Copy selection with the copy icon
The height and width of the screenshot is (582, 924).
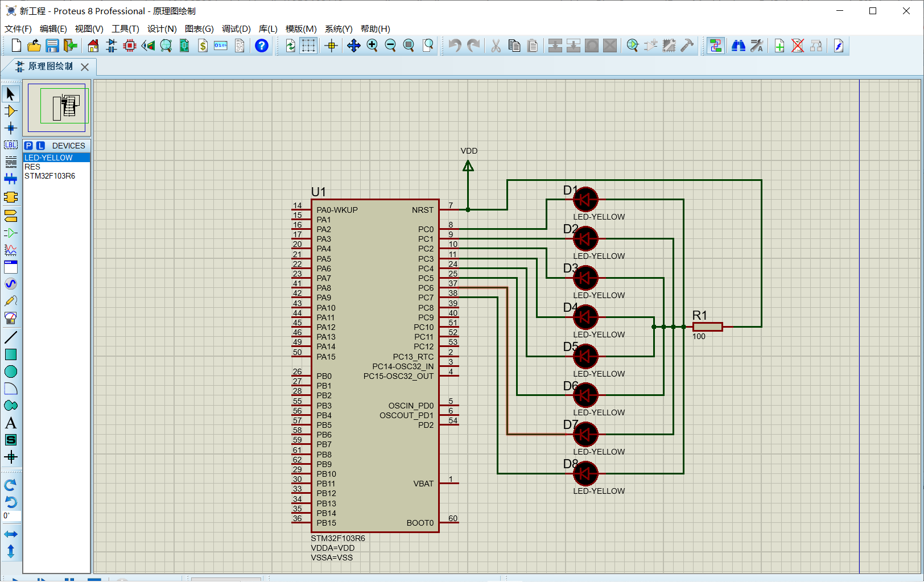tap(514, 46)
